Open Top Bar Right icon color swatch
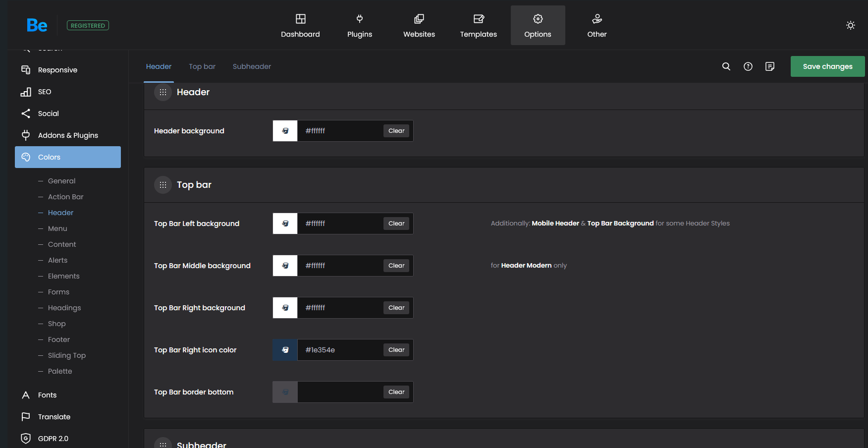 point(285,350)
